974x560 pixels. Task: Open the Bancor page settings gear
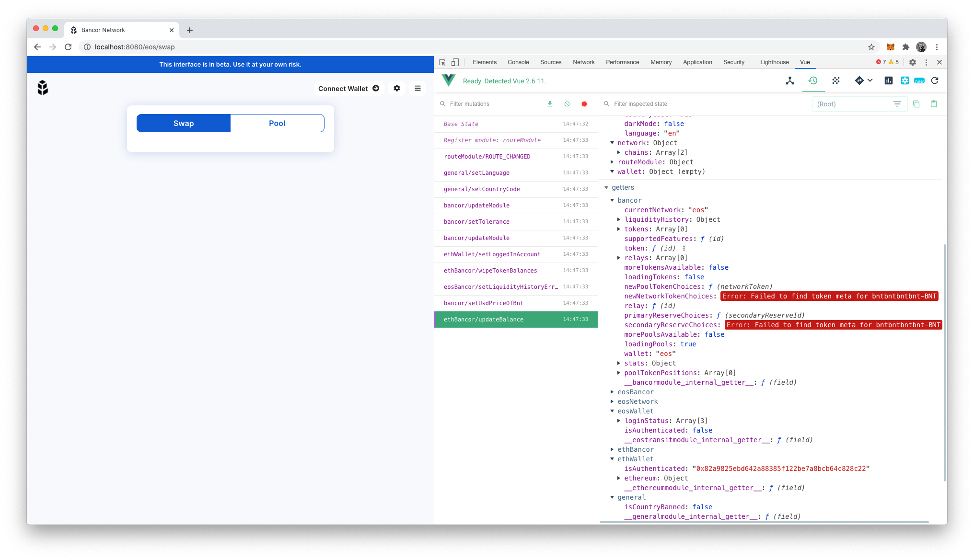(397, 88)
